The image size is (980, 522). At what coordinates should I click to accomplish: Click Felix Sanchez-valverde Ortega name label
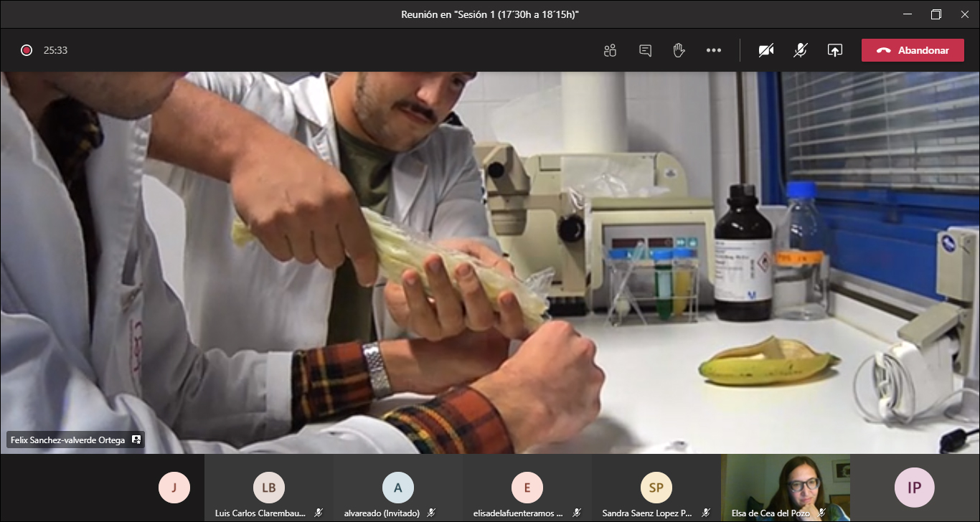click(67, 440)
